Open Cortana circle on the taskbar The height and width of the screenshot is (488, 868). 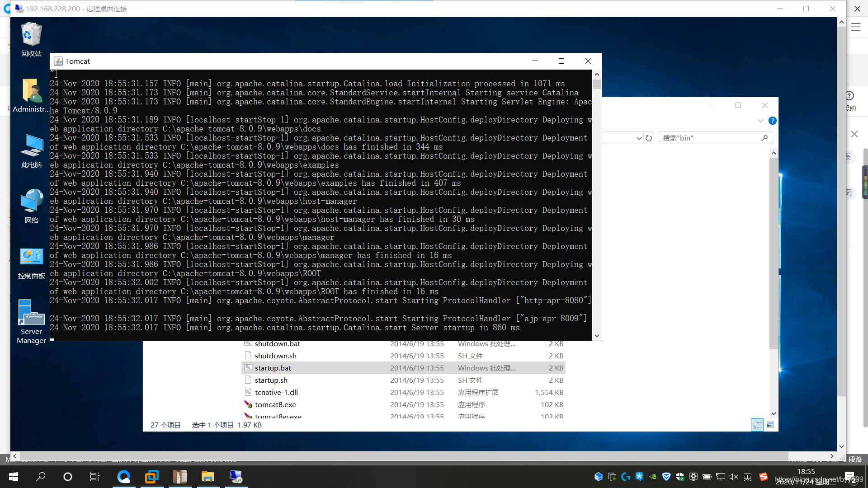68,476
